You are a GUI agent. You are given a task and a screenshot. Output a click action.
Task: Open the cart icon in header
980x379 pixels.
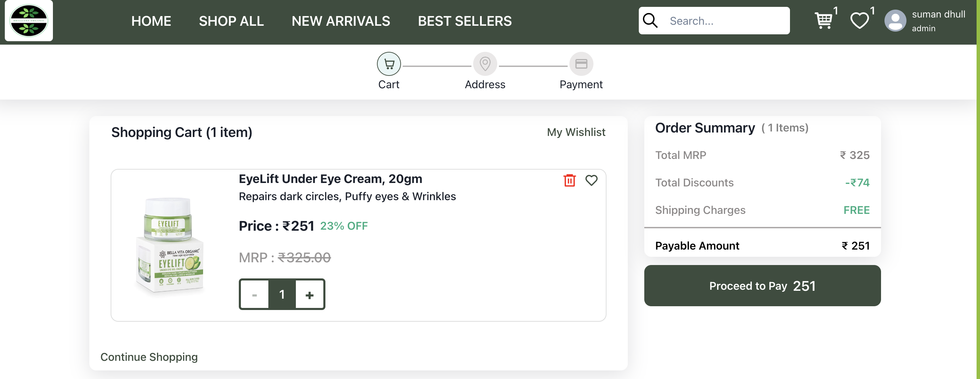(824, 21)
